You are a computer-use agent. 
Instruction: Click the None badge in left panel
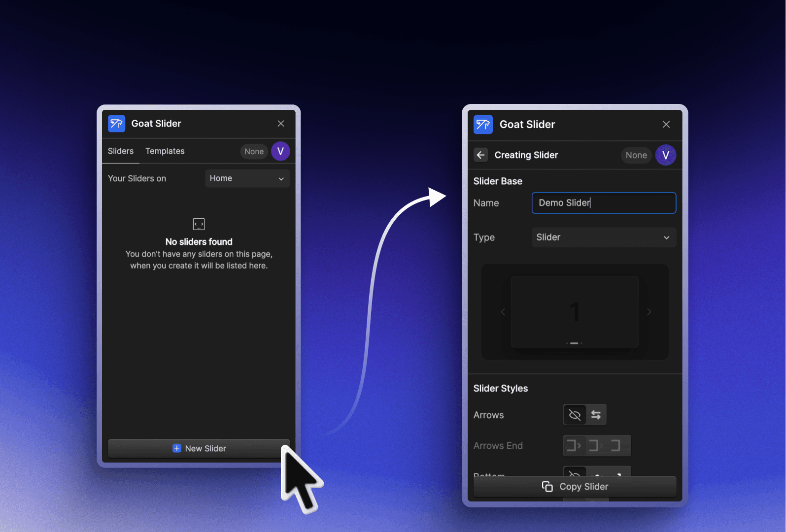click(254, 152)
